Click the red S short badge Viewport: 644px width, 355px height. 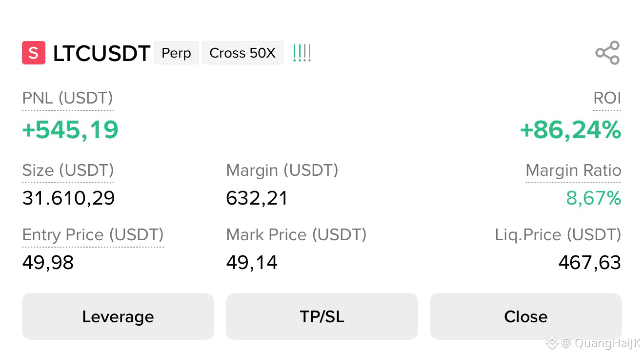tap(34, 53)
